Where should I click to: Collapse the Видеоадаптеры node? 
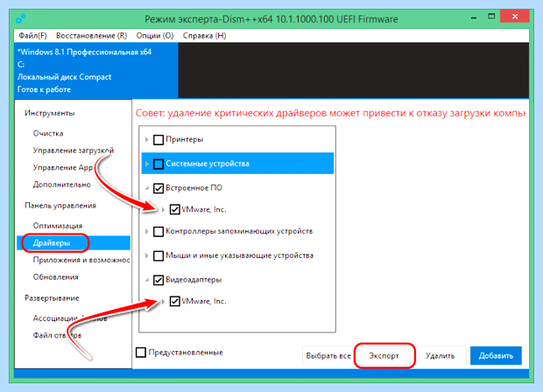point(147,280)
